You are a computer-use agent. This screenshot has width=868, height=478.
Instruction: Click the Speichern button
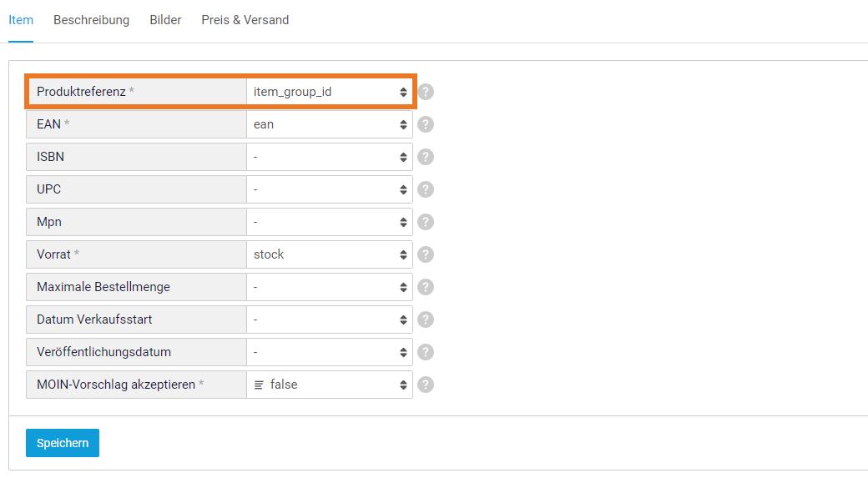pyautogui.click(x=63, y=443)
